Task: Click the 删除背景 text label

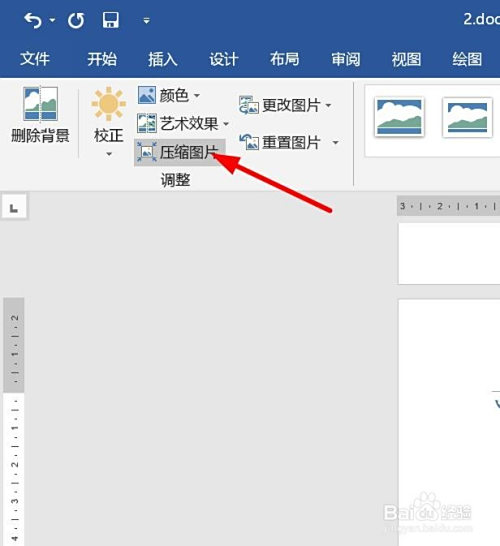Action: pos(40,135)
